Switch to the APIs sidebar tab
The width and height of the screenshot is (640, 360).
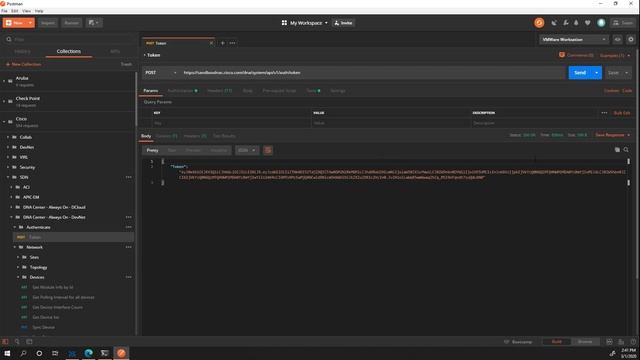(115, 51)
